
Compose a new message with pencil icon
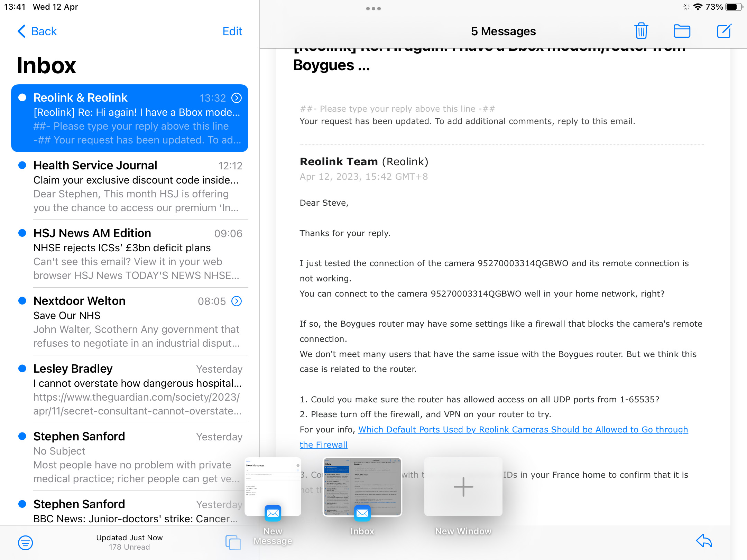(x=724, y=31)
